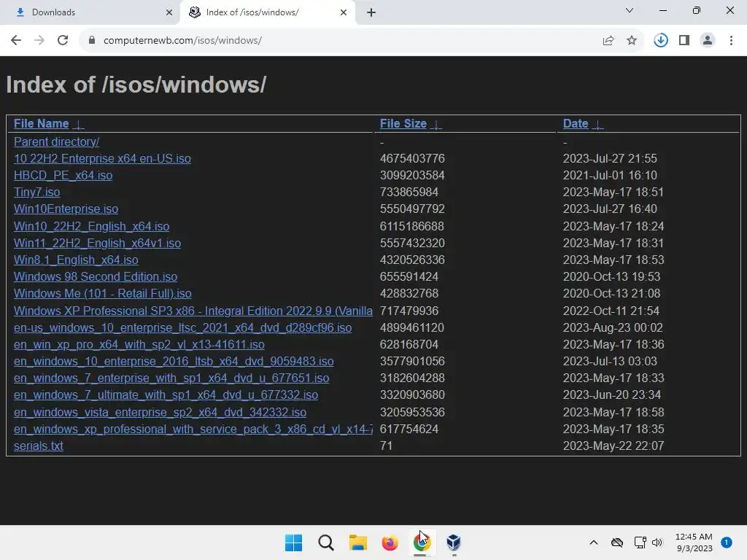Click File Size descending arrow
The width and height of the screenshot is (747, 560).
click(436, 125)
